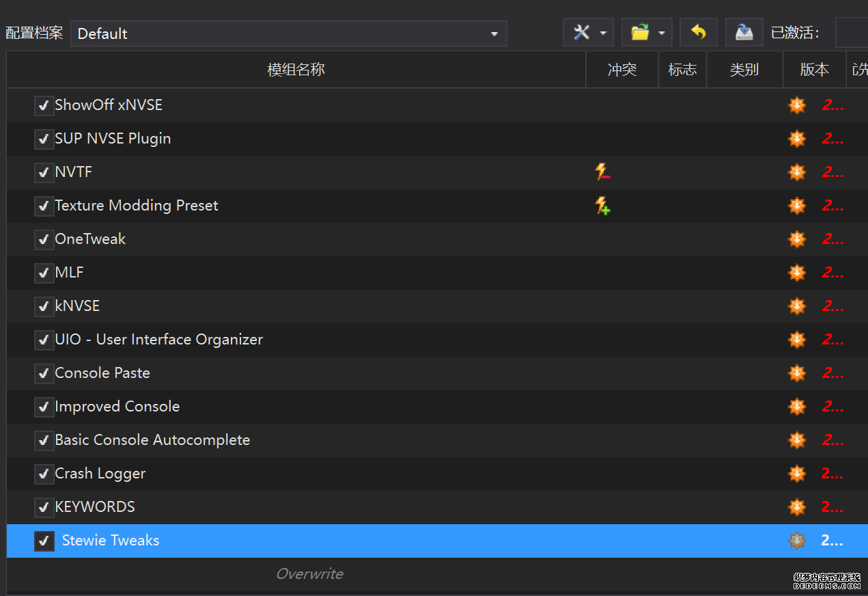The height and width of the screenshot is (596, 868).
Task: Disable the OneTweak mod checkbox
Action: [x=44, y=239]
